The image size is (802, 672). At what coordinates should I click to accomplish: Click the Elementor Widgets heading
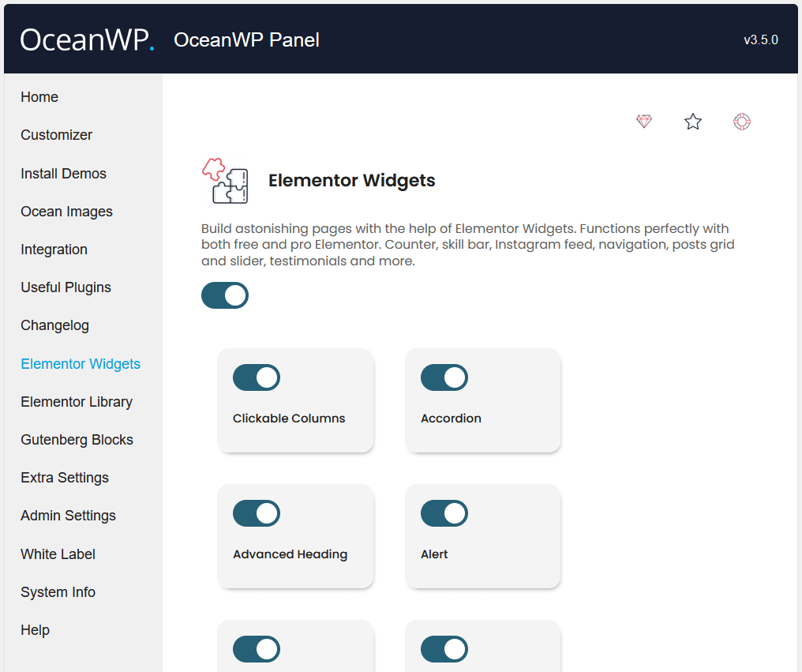coord(352,181)
